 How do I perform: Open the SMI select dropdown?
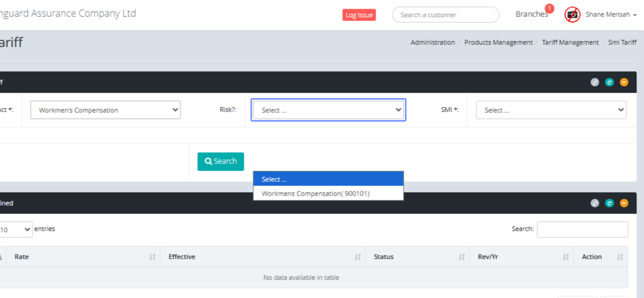tap(551, 110)
